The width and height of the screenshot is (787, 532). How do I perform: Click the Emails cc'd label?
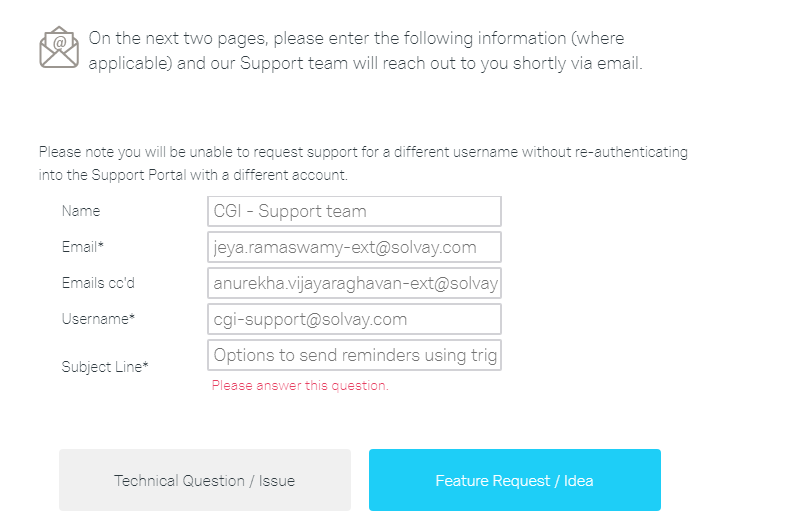pyautogui.click(x=98, y=283)
